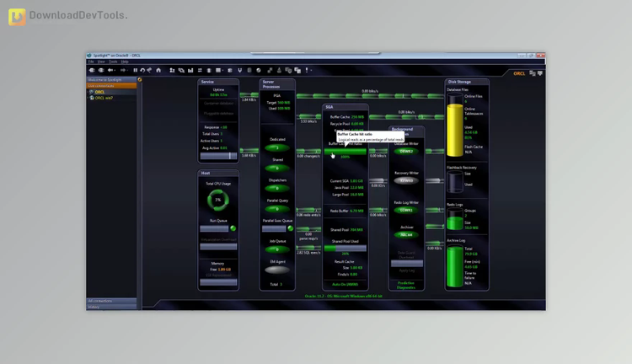Click the first connect plug toolbar icon
Viewport: 632px width, 364px height.
click(x=92, y=70)
